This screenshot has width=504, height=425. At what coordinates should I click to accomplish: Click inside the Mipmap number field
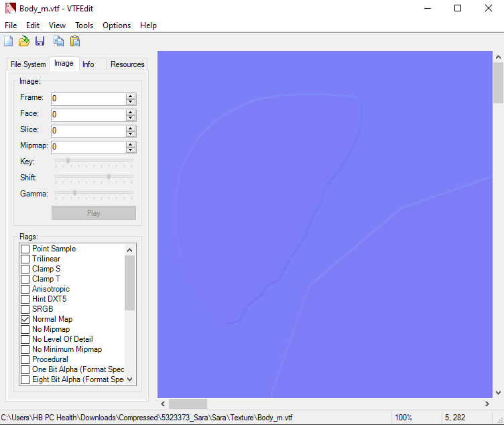(88, 147)
